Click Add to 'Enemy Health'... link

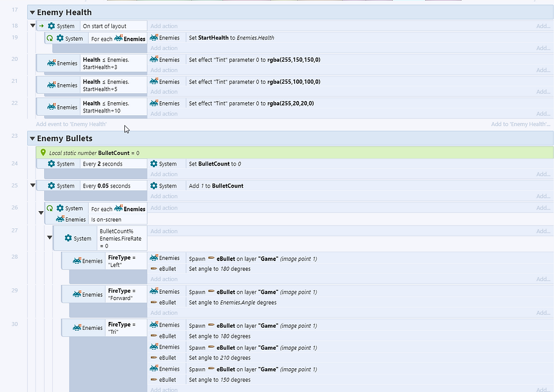(x=521, y=124)
